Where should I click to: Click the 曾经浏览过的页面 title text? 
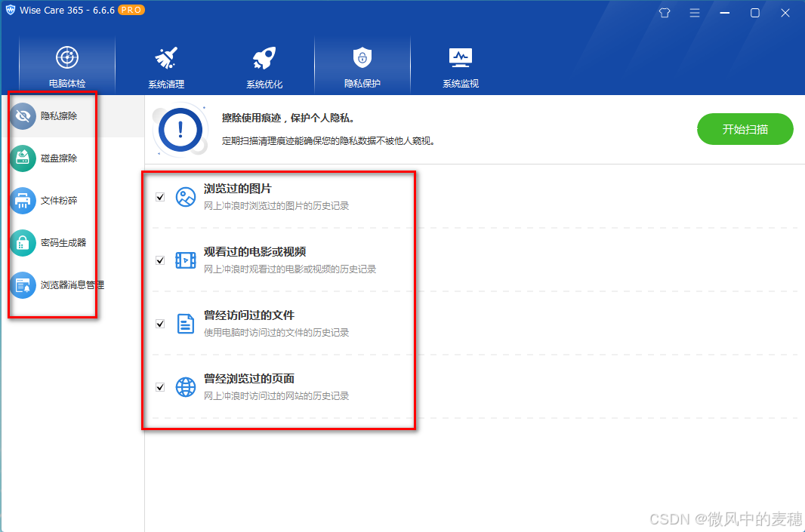pos(249,379)
